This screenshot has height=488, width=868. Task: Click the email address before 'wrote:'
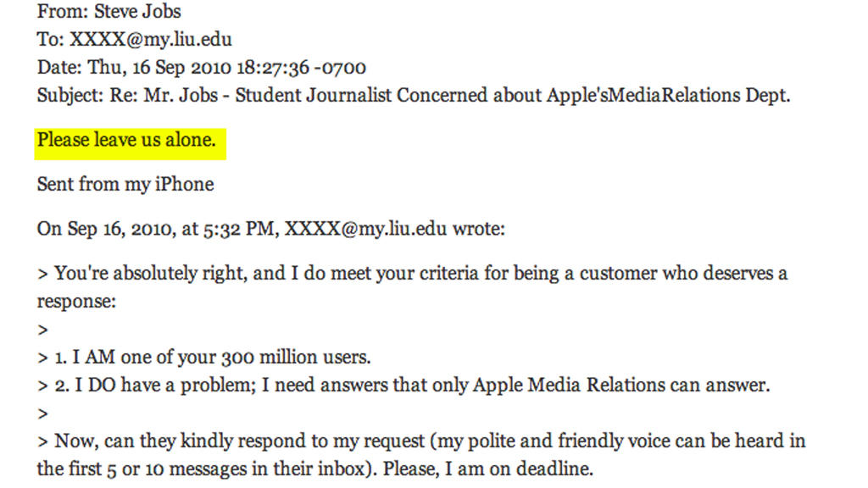pyautogui.click(x=364, y=229)
